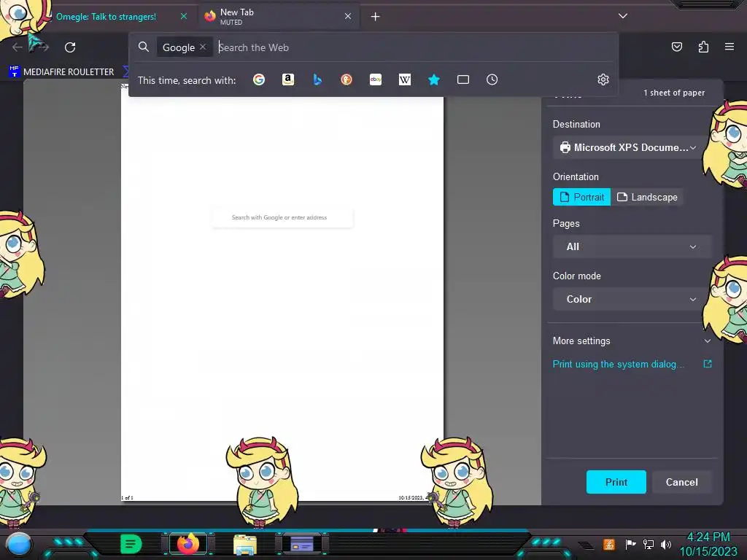
Task: Open the Windows Start orb
Action: coord(19,544)
